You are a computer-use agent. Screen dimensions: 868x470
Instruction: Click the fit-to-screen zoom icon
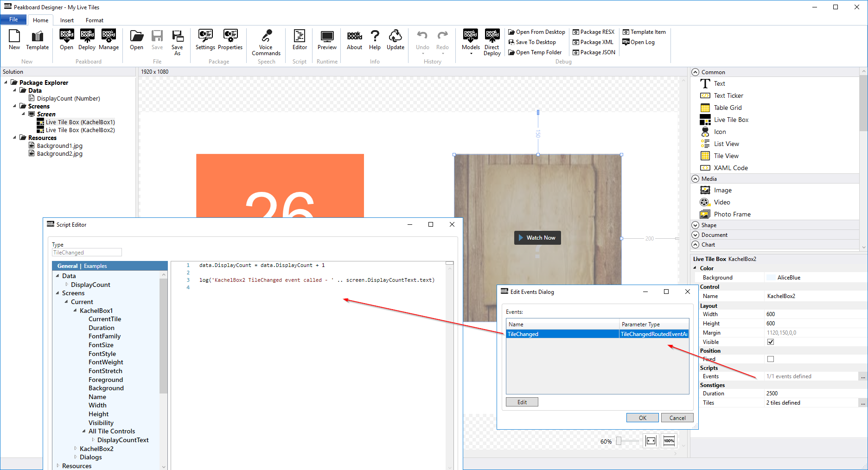(651, 441)
